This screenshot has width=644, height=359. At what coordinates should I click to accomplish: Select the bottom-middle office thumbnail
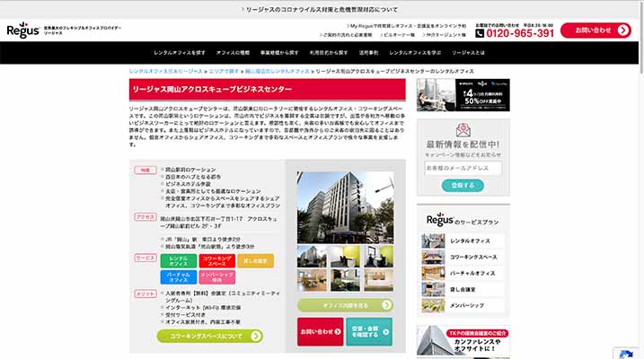pyautogui.click(x=345, y=280)
